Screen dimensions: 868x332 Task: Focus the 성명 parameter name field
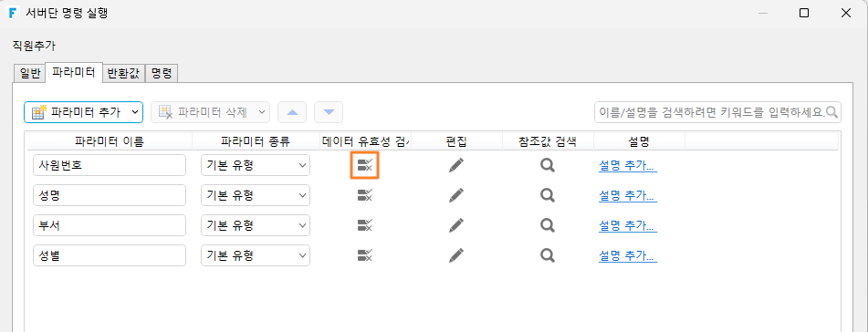click(x=109, y=195)
